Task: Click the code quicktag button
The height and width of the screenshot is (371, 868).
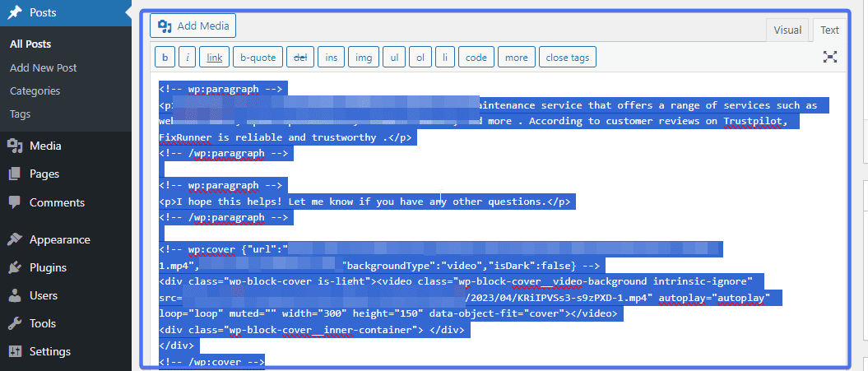Action: coord(476,57)
